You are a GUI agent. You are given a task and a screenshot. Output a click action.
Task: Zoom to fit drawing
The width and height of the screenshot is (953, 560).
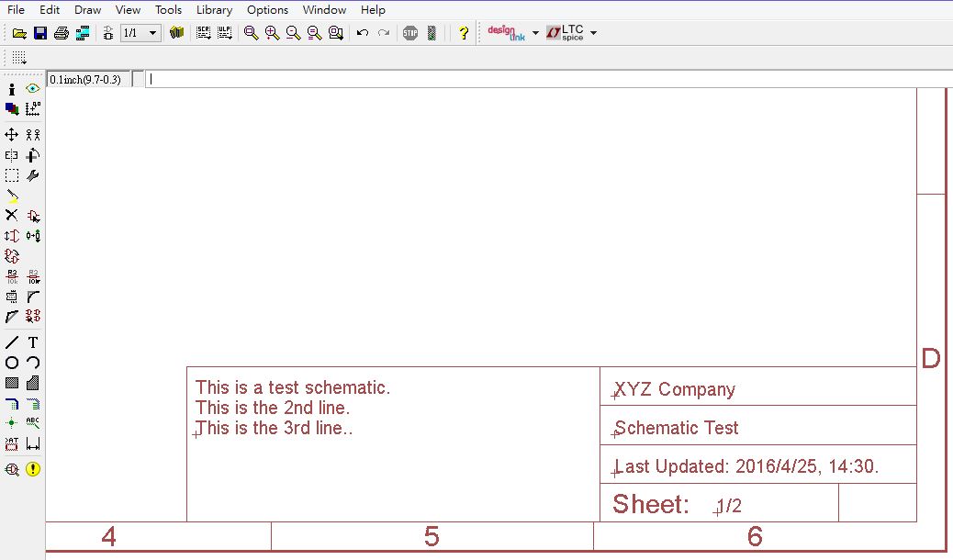pos(251,33)
